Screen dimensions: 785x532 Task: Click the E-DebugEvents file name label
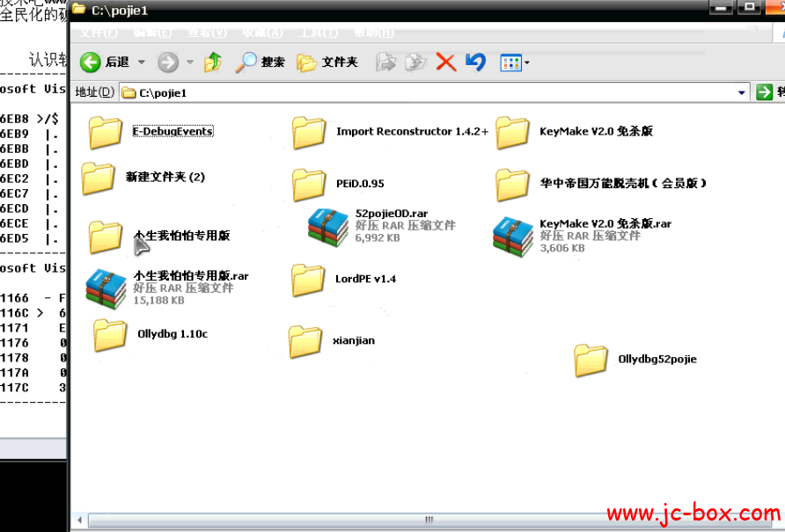point(172,131)
